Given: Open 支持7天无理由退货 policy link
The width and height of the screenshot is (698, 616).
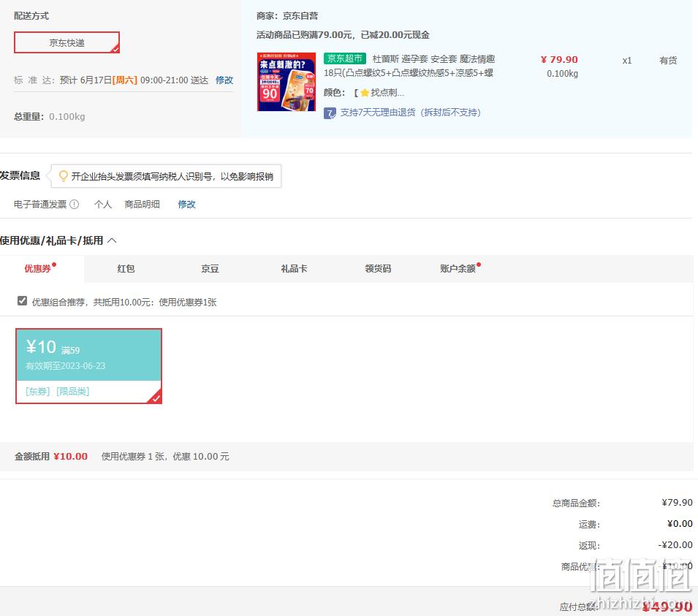Looking at the screenshot, I should click(411, 113).
